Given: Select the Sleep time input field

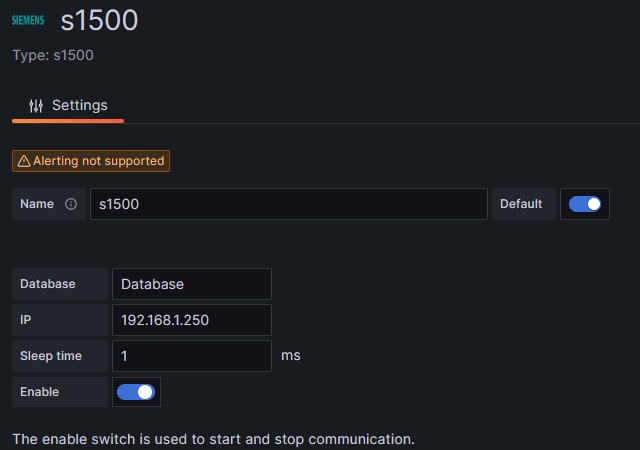Looking at the screenshot, I should 191,356.
